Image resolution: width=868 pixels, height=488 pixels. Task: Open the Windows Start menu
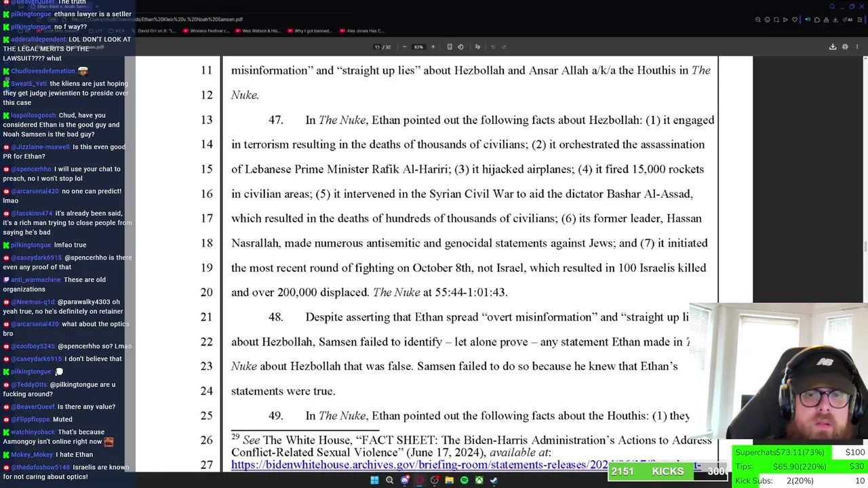[374, 480]
